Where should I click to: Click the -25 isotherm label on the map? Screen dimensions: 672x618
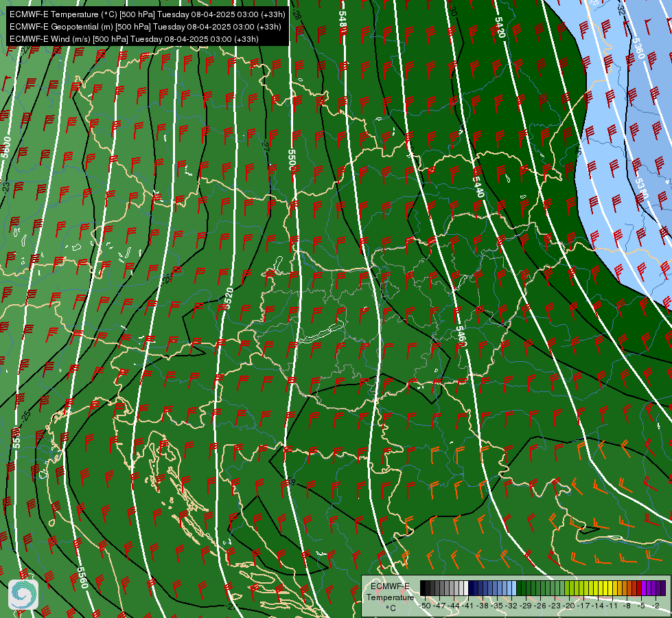[x=26, y=415]
